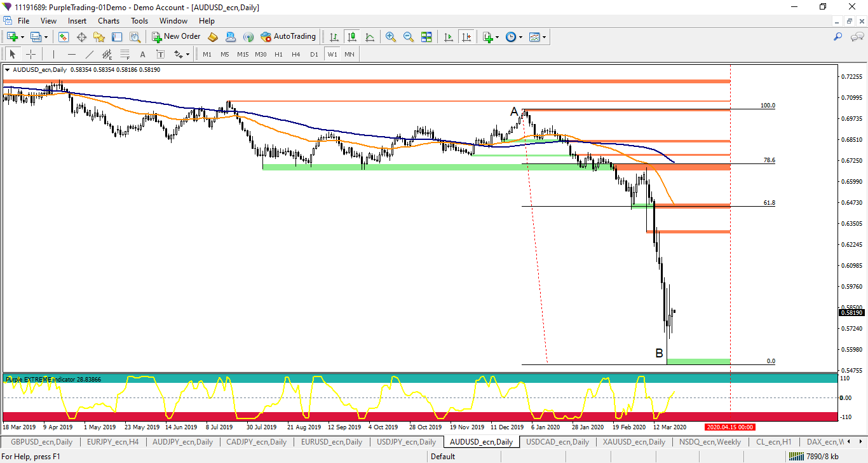Show the Market Watch panel

[x=64, y=37]
